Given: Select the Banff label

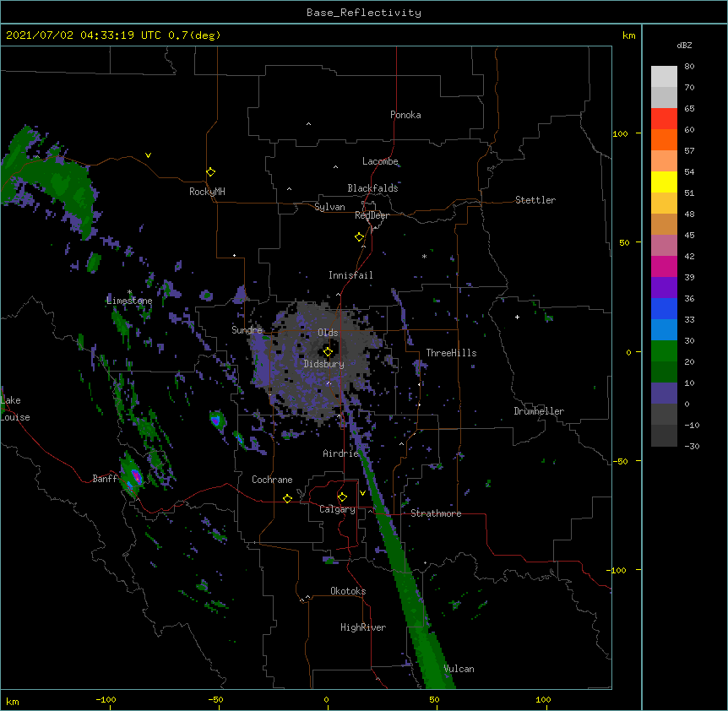Looking at the screenshot, I should click(x=105, y=479).
